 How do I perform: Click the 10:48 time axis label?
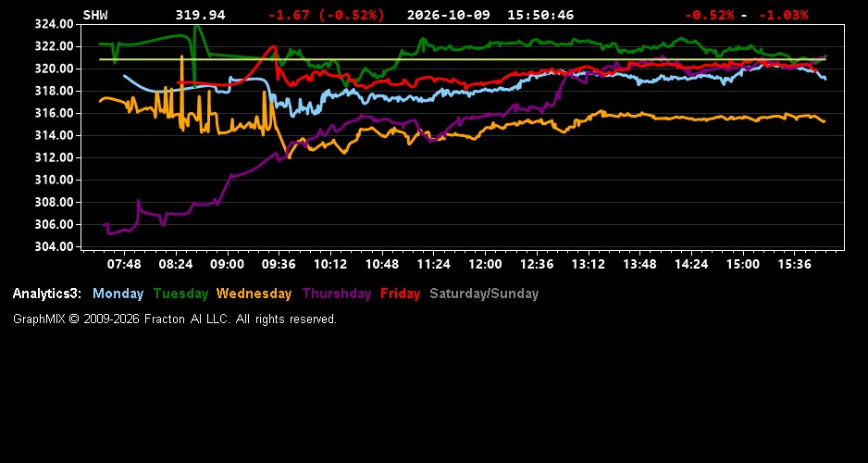[382, 264]
